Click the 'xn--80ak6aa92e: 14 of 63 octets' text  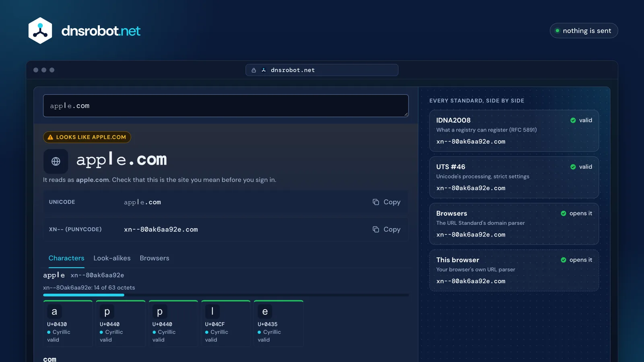click(x=89, y=288)
